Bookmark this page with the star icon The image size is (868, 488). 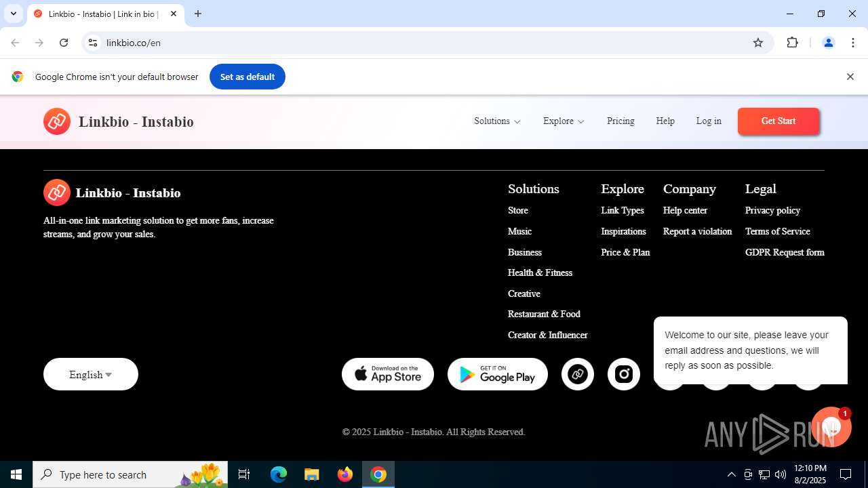758,43
